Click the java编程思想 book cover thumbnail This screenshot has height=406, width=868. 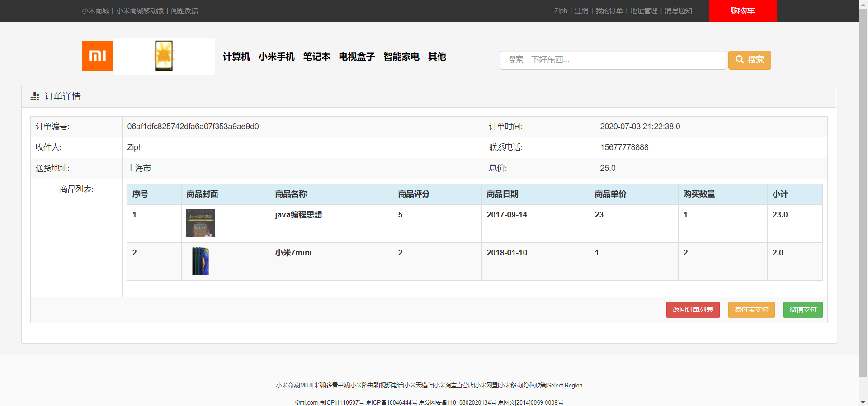point(200,223)
